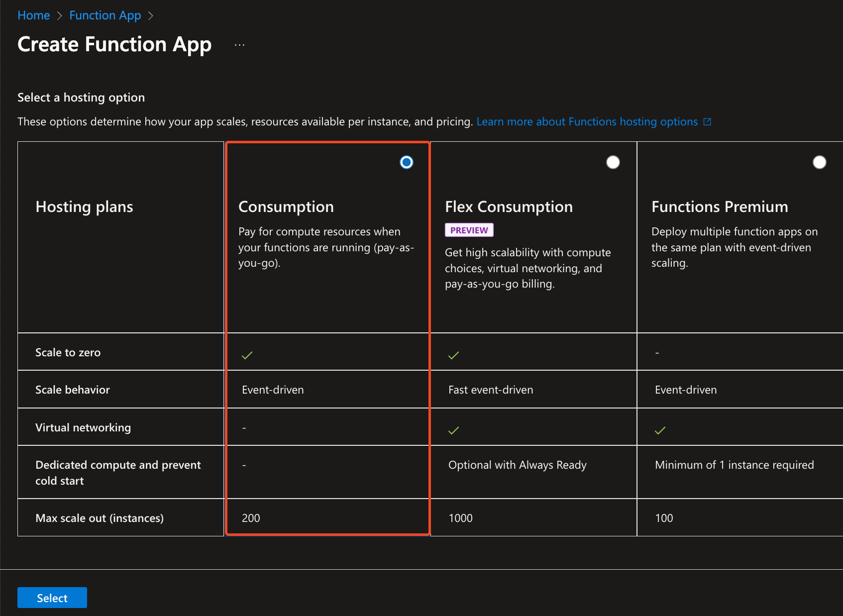
Task: Click the 'Select a hosting option' heading
Action: 81,98
